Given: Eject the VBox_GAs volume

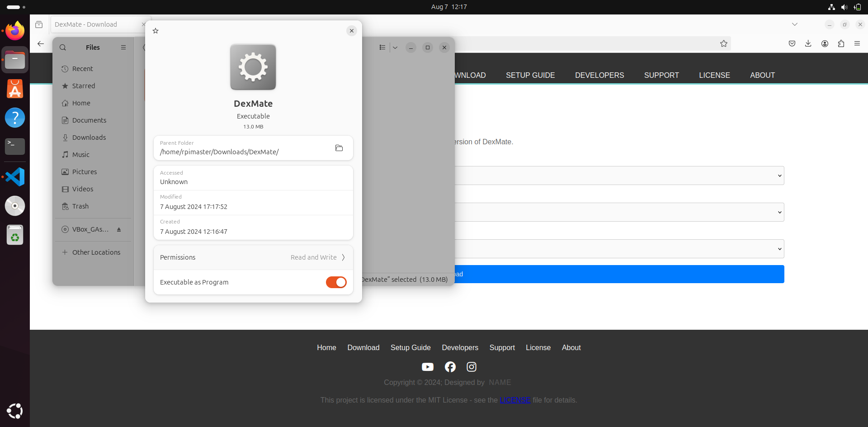Looking at the screenshot, I should (119, 229).
